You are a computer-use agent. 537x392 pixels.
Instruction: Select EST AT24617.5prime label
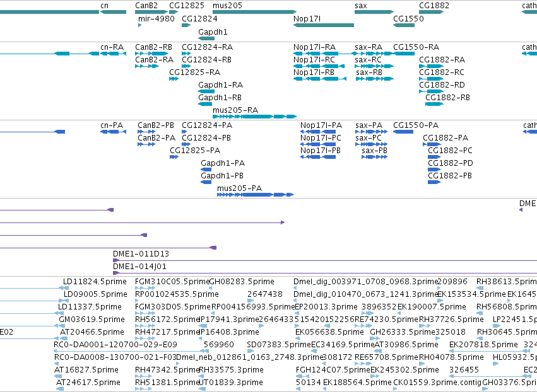(x=88, y=383)
